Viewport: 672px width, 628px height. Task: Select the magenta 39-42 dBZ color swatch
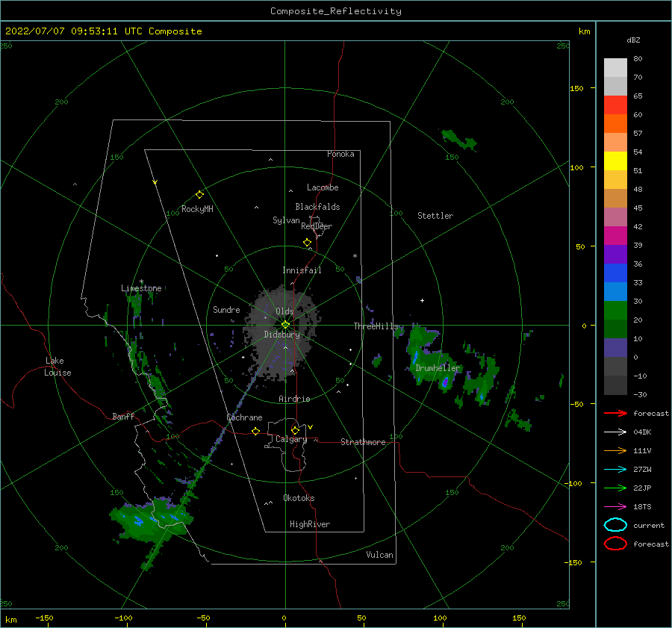point(615,236)
